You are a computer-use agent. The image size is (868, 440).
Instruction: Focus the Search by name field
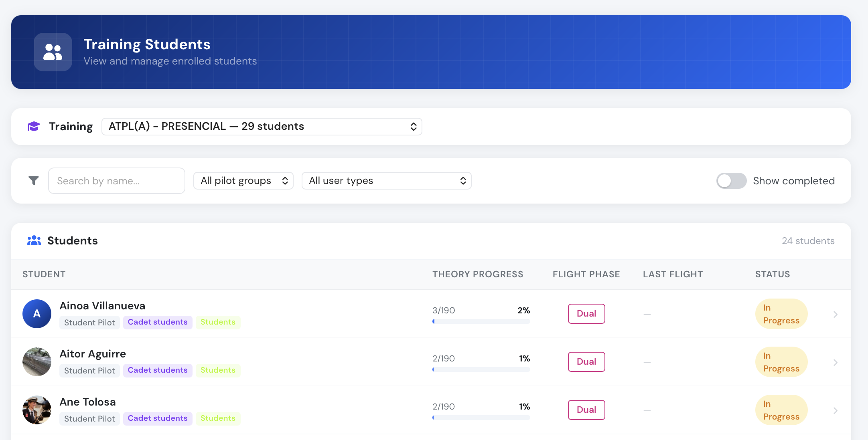point(117,181)
